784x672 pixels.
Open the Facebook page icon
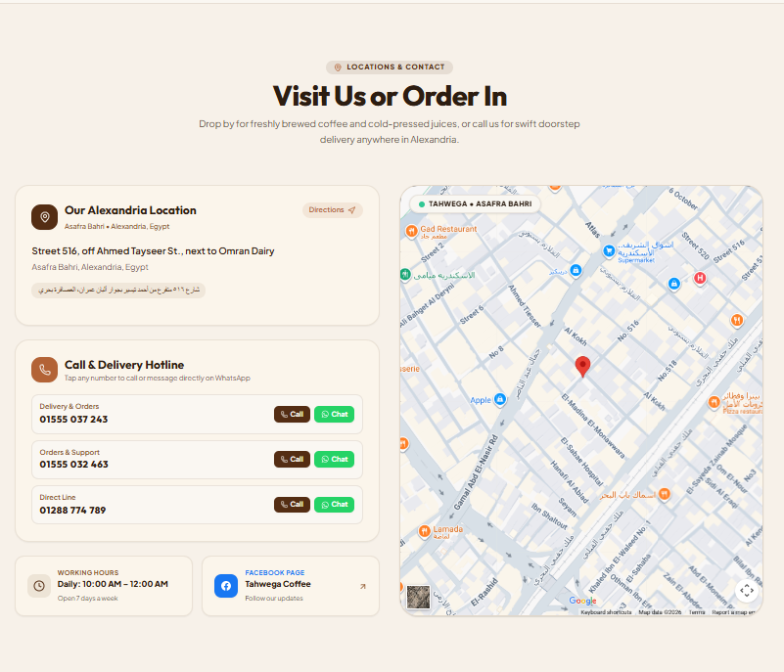[226, 586]
